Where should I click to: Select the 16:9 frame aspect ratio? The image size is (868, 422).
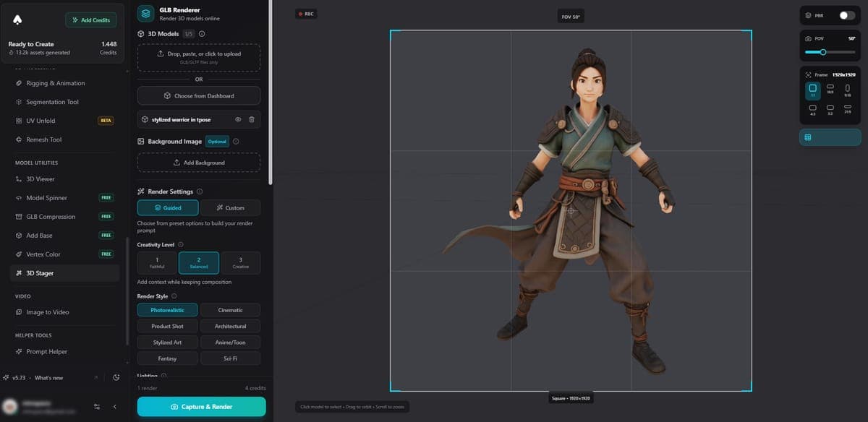coord(830,90)
